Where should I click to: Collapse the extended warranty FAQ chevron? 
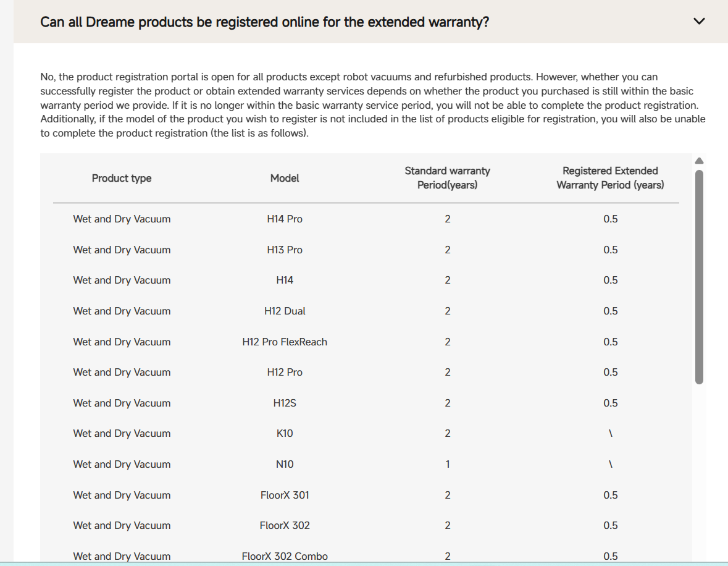[699, 22]
